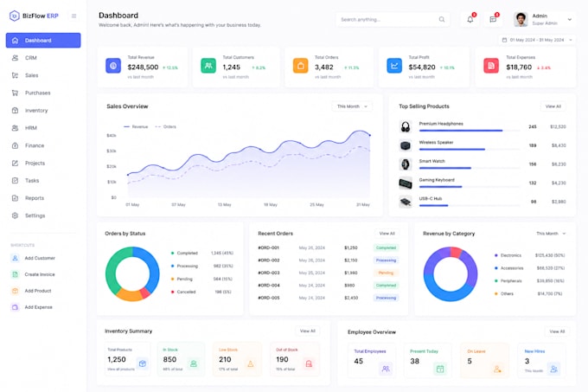Navigate to Inventory section

(43, 111)
